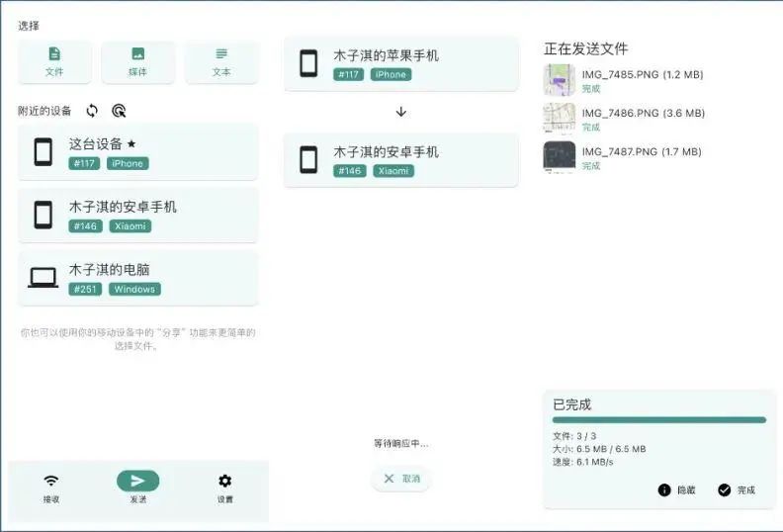Click the phone icon of 木子淇的苹果手机
This screenshot has height=532, width=783.
pos(308,63)
